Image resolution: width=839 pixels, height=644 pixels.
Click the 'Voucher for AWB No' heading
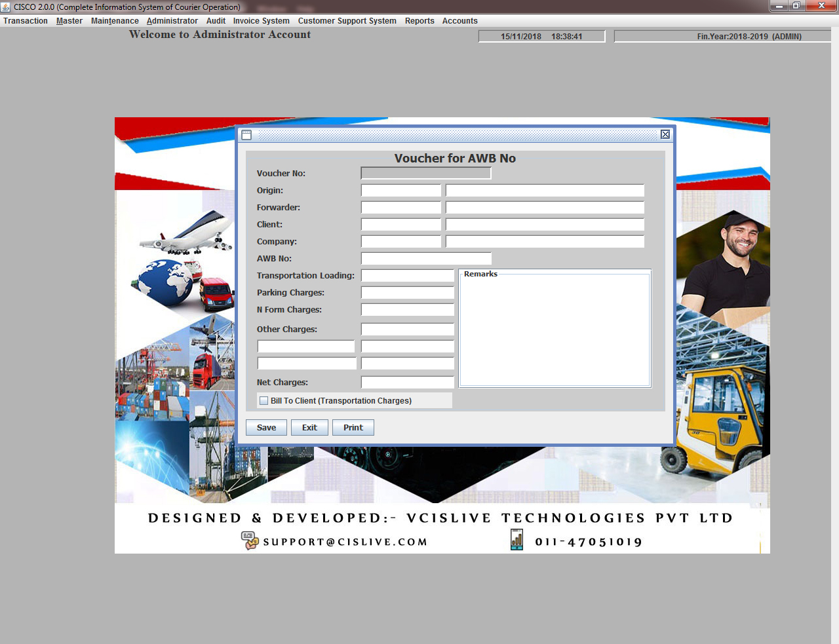point(455,159)
